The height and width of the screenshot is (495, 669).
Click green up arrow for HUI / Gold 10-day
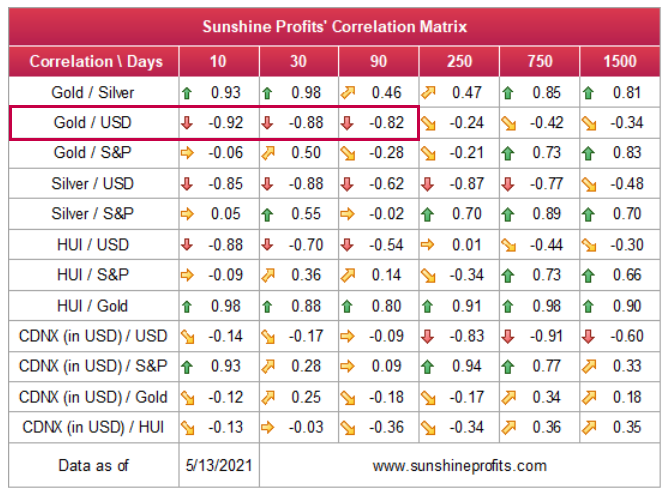[187, 306]
